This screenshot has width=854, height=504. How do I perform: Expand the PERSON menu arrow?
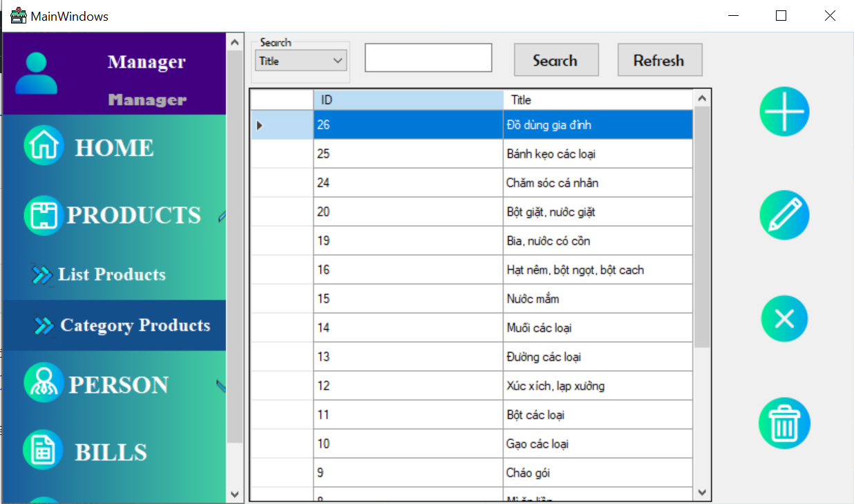[221, 386]
